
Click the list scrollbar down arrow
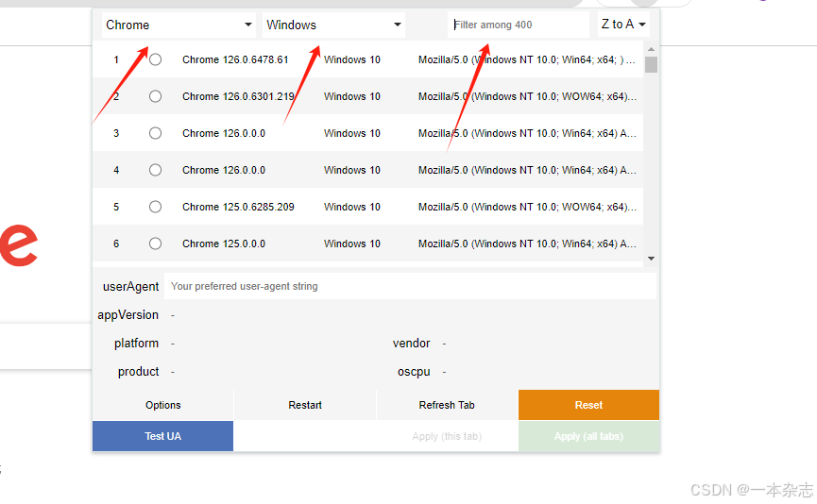point(651,259)
